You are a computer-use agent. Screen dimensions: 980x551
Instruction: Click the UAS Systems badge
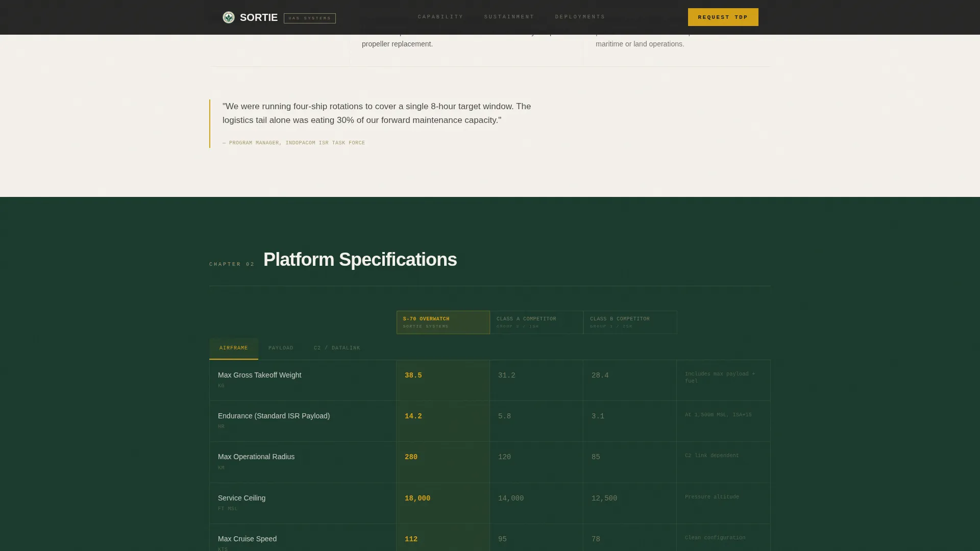tap(310, 18)
